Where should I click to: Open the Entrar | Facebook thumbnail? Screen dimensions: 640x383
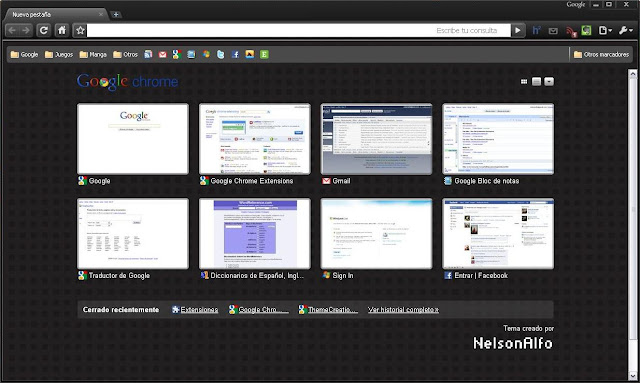(498, 234)
